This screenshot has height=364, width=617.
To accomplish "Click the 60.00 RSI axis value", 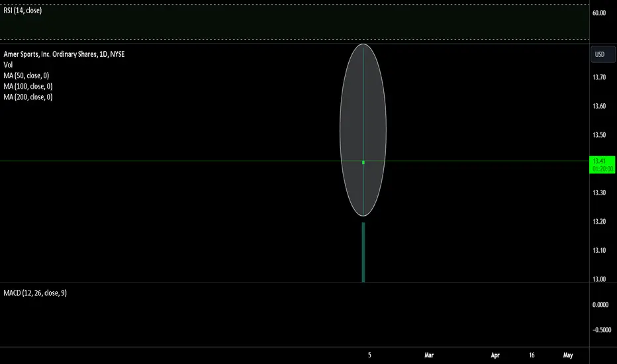I will [599, 13].
